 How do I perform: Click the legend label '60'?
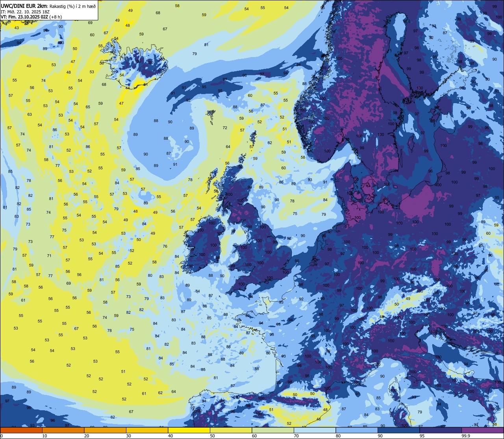[254, 436]
